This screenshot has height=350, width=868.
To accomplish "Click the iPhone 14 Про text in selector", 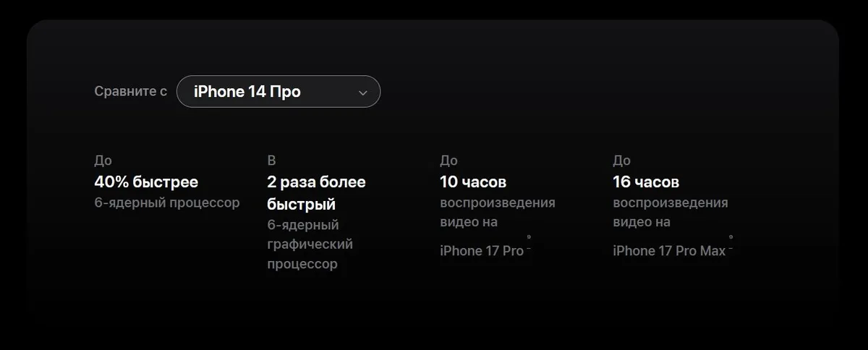I will pyautogui.click(x=247, y=92).
